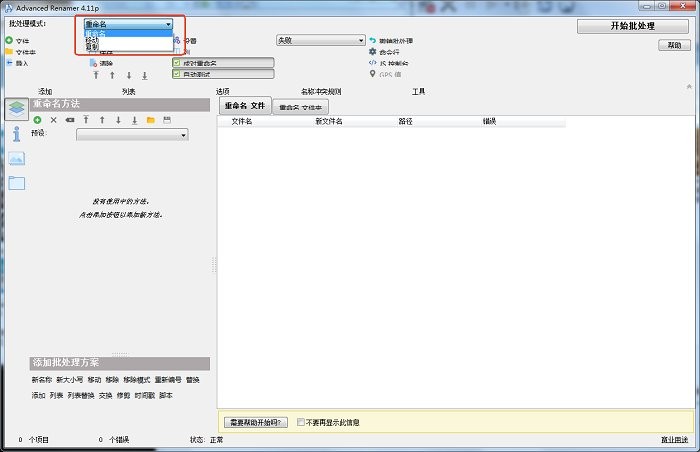Select 移动 in batch mode dropdown list

click(92, 40)
